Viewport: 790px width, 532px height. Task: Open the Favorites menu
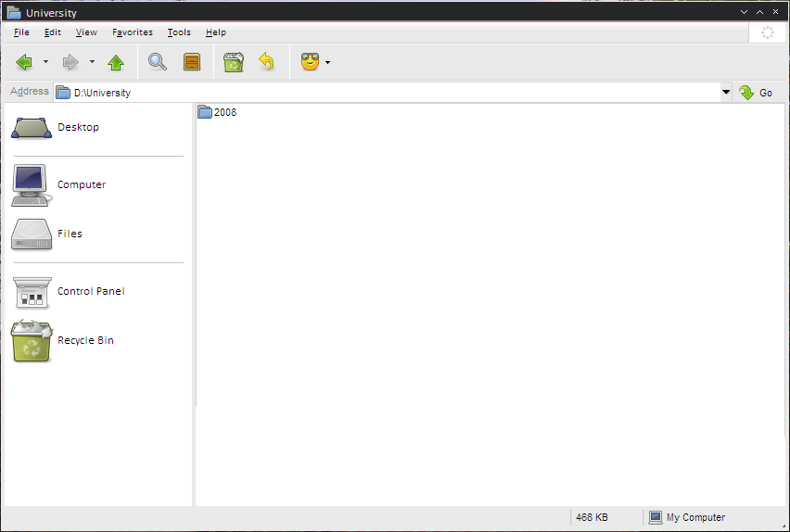click(133, 32)
